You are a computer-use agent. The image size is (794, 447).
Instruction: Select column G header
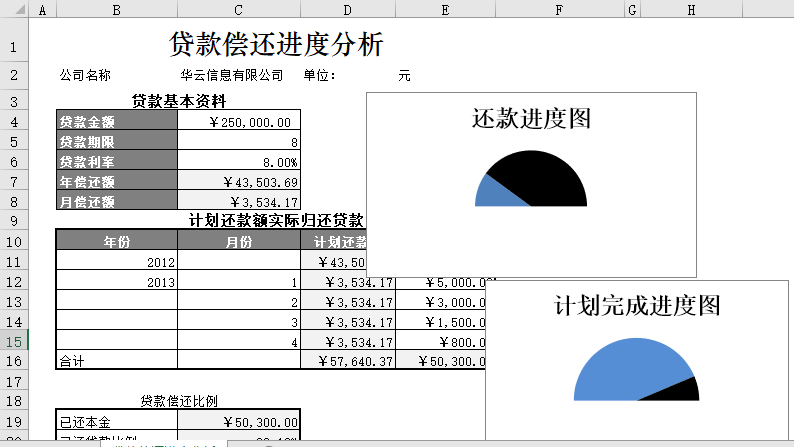click(x=632, y=10)
